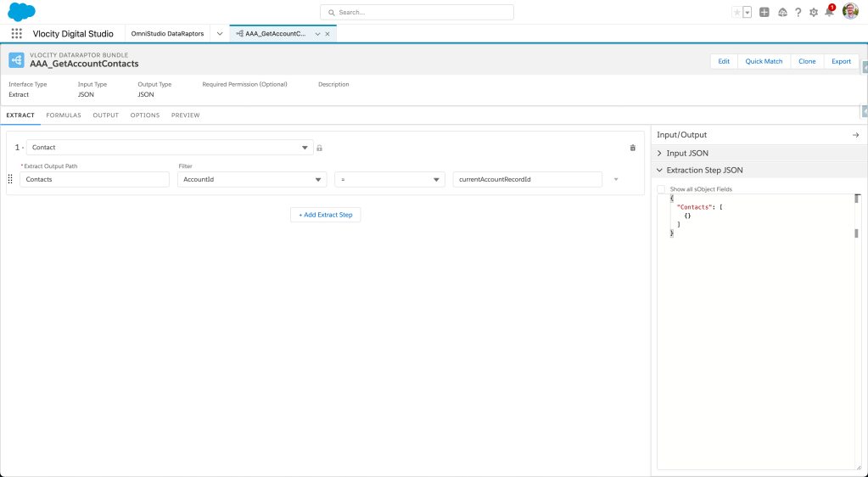The width and height of the screenshot is (868, 477).
Task: Click the Extract Output Path field
Action: [94, 179]
